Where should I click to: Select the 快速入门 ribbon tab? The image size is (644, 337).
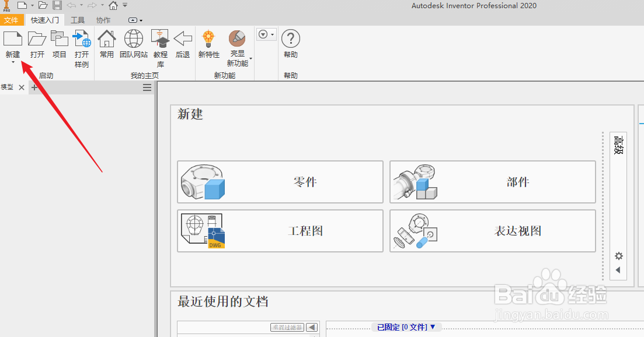click(x=45, y=20)
